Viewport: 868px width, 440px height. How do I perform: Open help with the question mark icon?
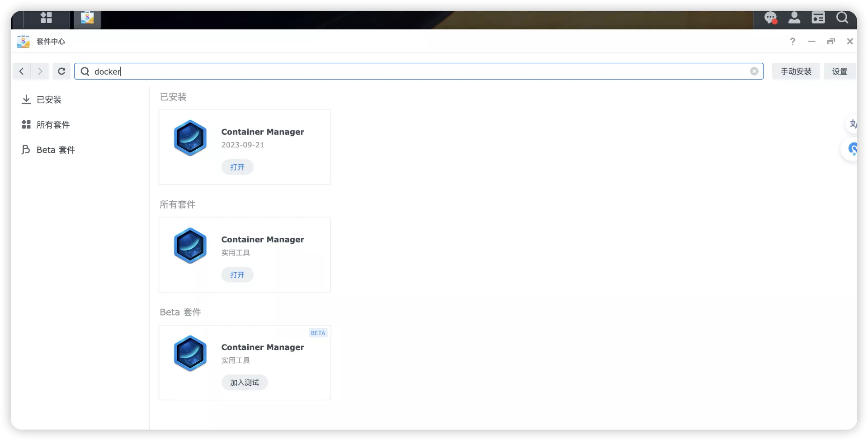tap(793, 41)
